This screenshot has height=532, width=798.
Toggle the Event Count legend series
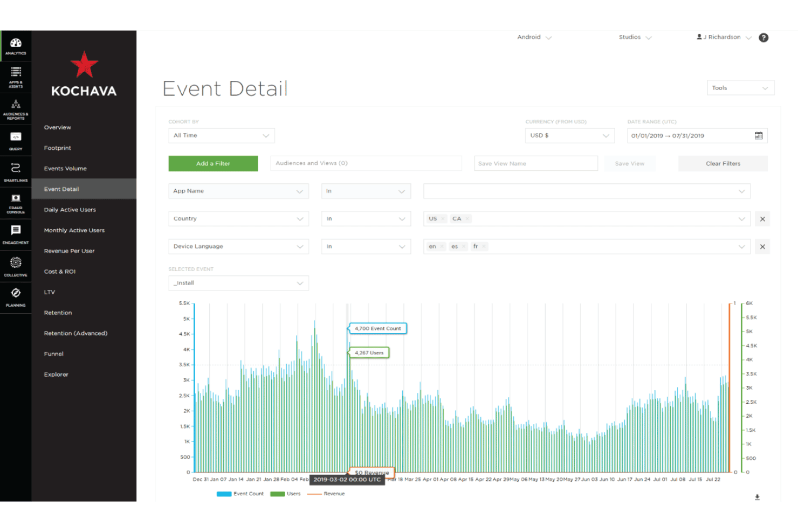tap(240, 494)
